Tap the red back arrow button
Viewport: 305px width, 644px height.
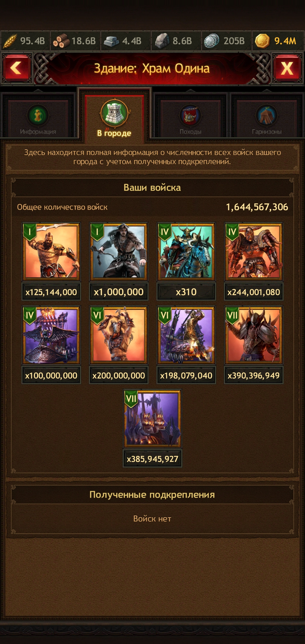[16, 68]
